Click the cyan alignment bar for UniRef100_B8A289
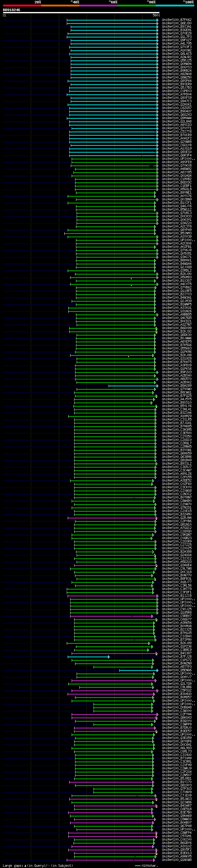The height and width of the screenshot is (868, 197). pos(133,386)
